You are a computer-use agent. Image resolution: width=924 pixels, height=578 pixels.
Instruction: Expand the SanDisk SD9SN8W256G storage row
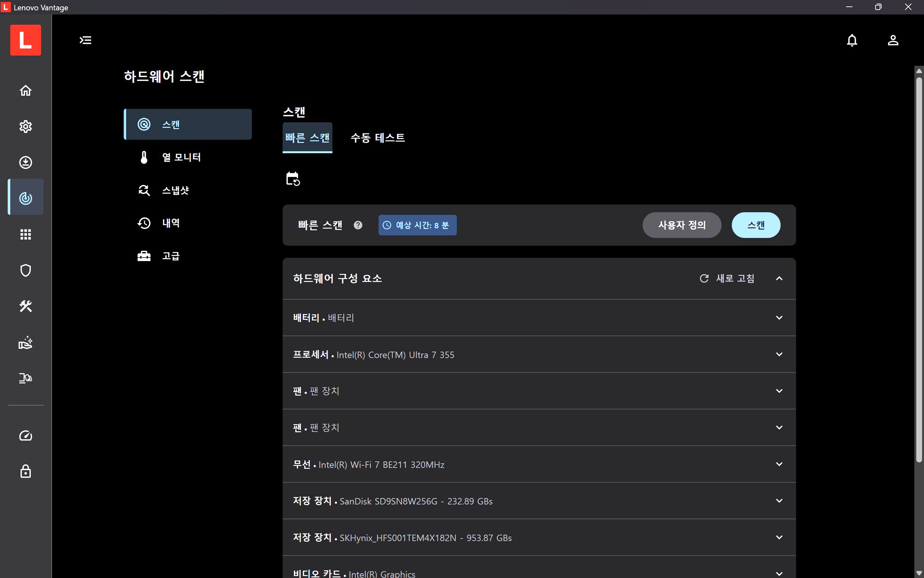coord(539,501)
